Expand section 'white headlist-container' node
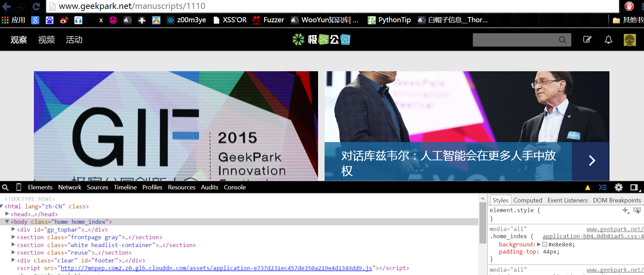644x275 pixels. coord(13,245)
